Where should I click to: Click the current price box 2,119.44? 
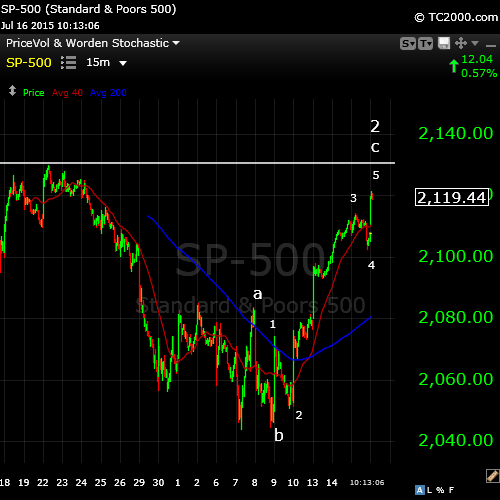pos(452,197)
